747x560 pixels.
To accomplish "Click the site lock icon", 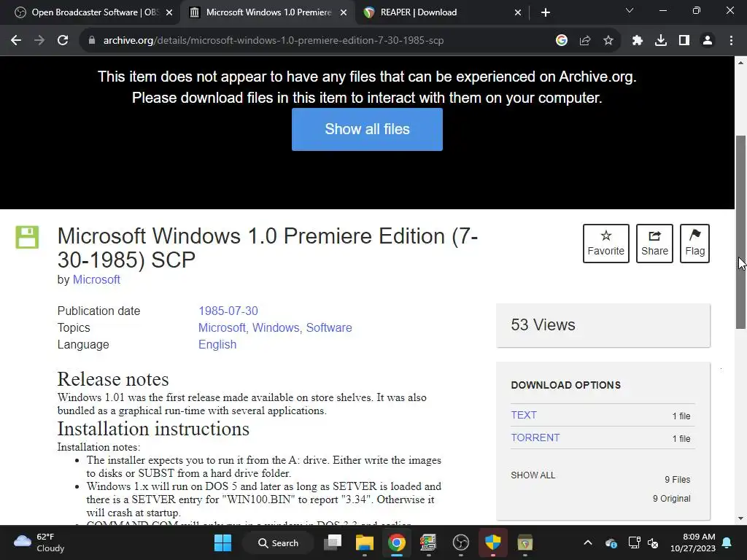I will pos(92,41).
